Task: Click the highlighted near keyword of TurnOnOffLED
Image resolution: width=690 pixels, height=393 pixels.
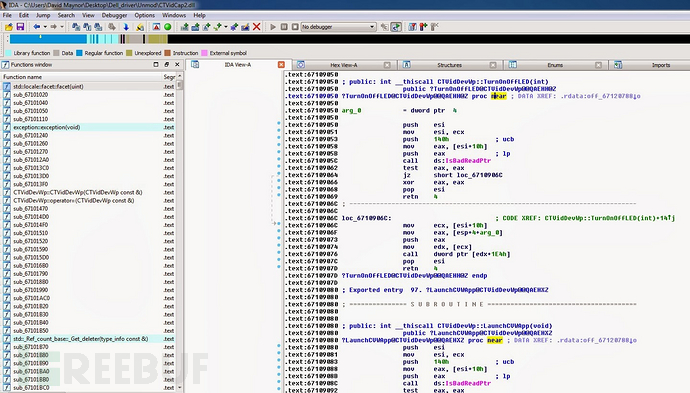Action: click(499, 96)
